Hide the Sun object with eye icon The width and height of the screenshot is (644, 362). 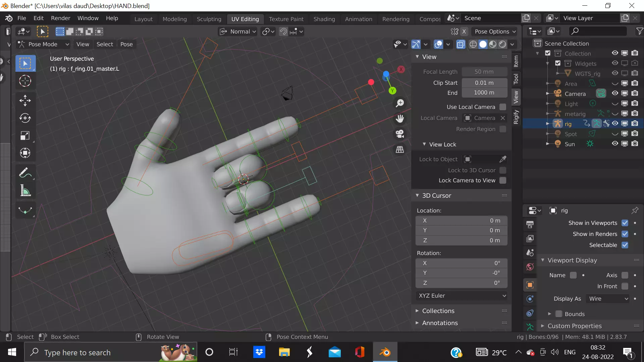pos(615,143)
